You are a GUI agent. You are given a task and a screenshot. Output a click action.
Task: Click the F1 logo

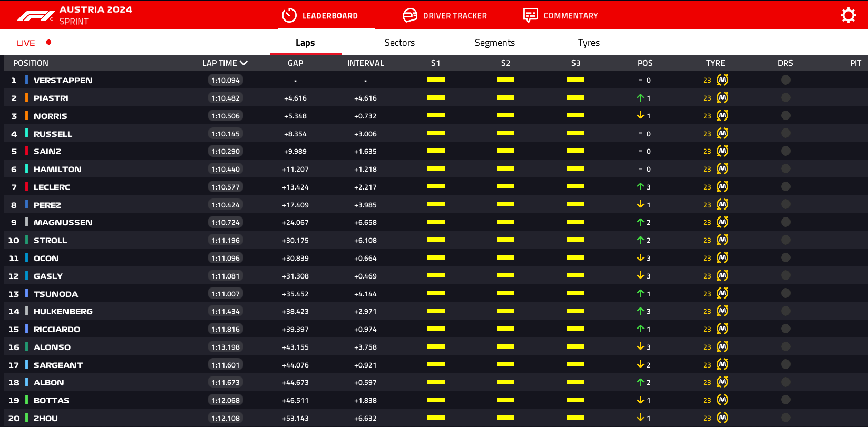click(x=36, y=16)
